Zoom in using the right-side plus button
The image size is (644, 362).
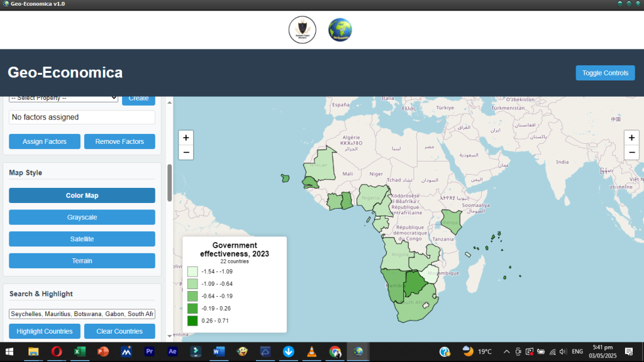(631, 138)
